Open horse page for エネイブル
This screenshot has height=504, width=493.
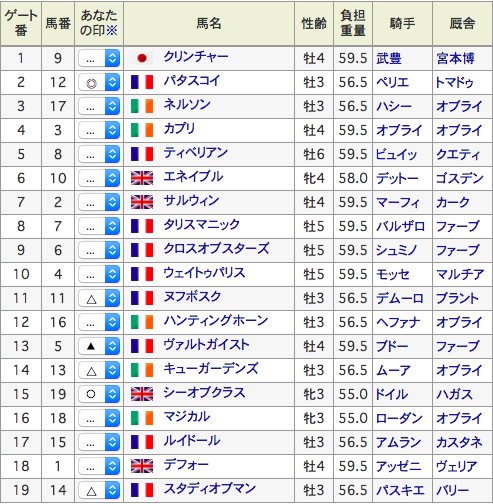pyautogui.click(x=193, y=177)
